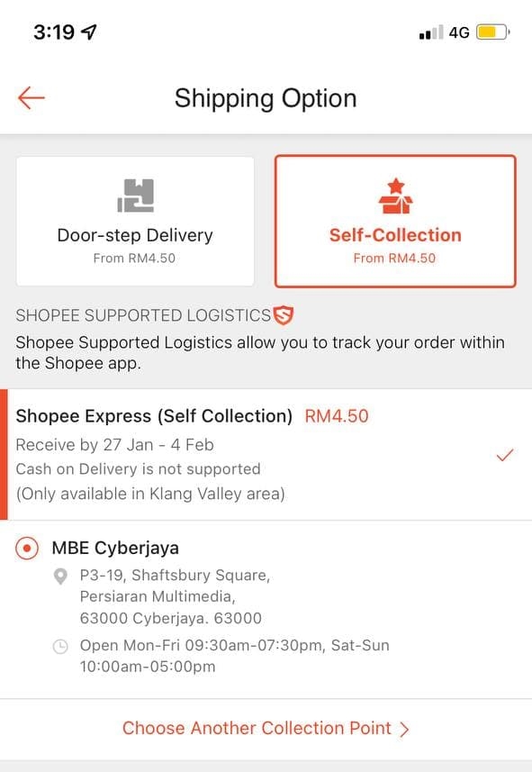Open the Door-step Delivery options
The image size is (532, 772).
pyautogui.click(x=134, y=219)
